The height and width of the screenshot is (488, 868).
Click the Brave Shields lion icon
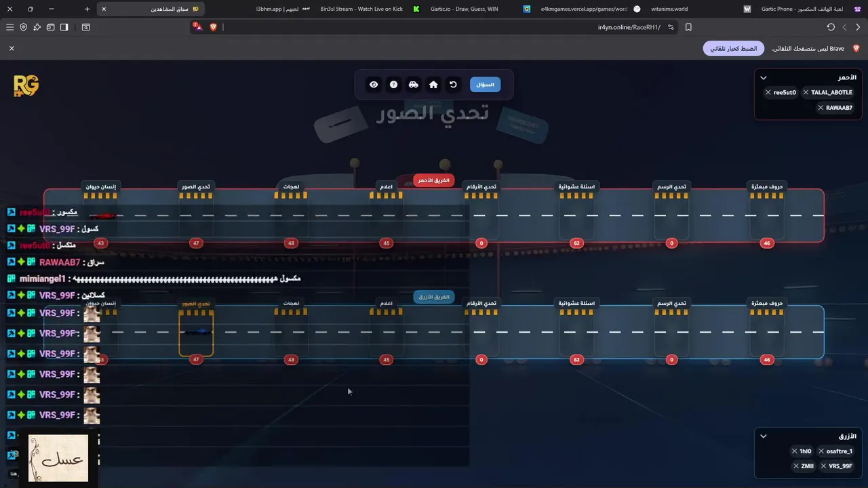coord(214,27)
